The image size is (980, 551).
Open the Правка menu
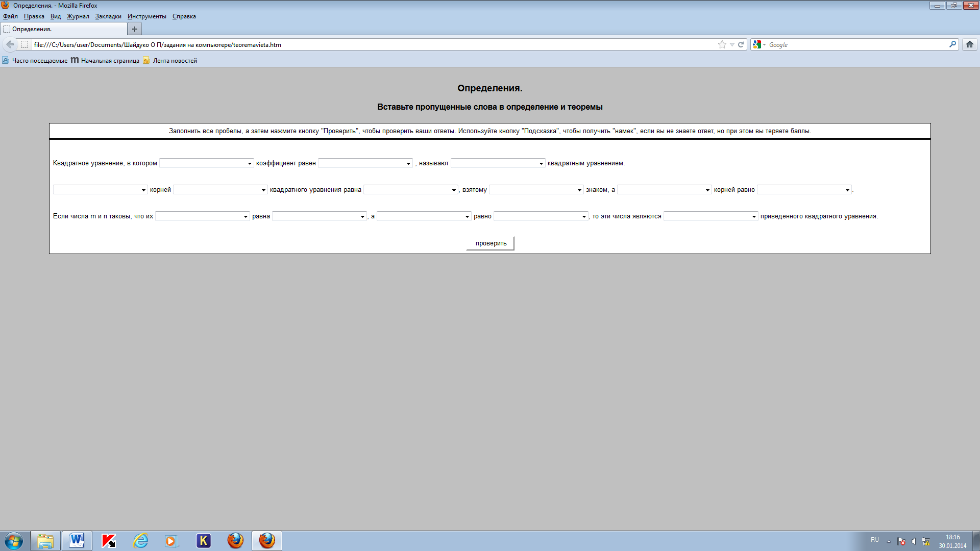tap(34, 16)
